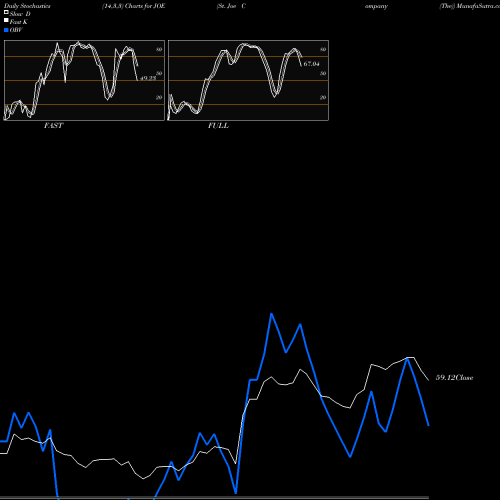Click the FAST stochastic chart panel
Screen dimensions: 500x500
click(84, 80)
